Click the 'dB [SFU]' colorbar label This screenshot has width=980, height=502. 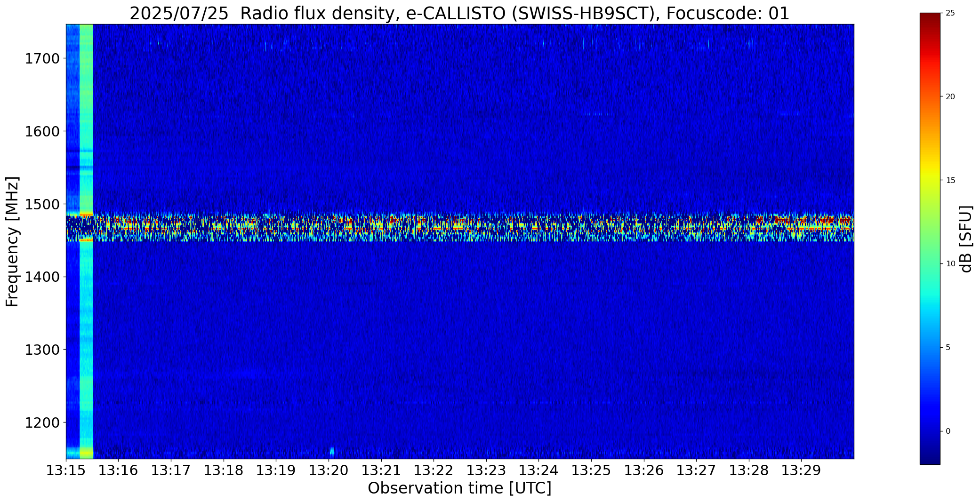966,239
